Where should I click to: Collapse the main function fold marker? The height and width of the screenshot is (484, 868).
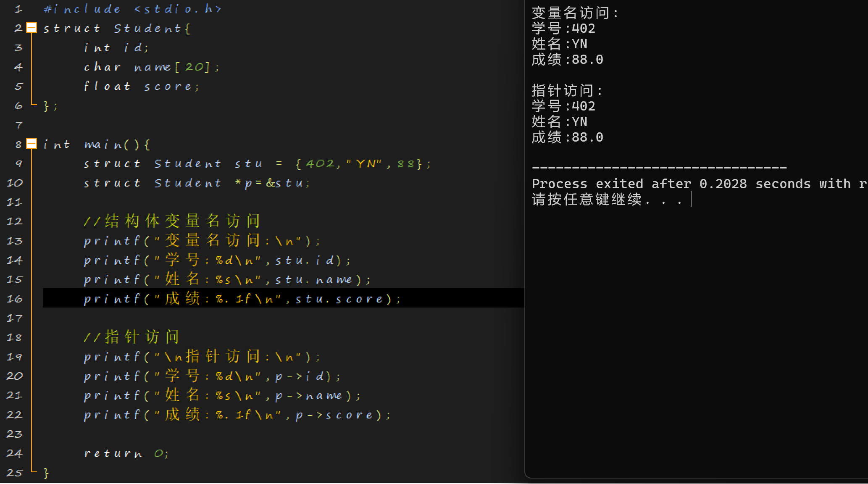click(32, 144)
